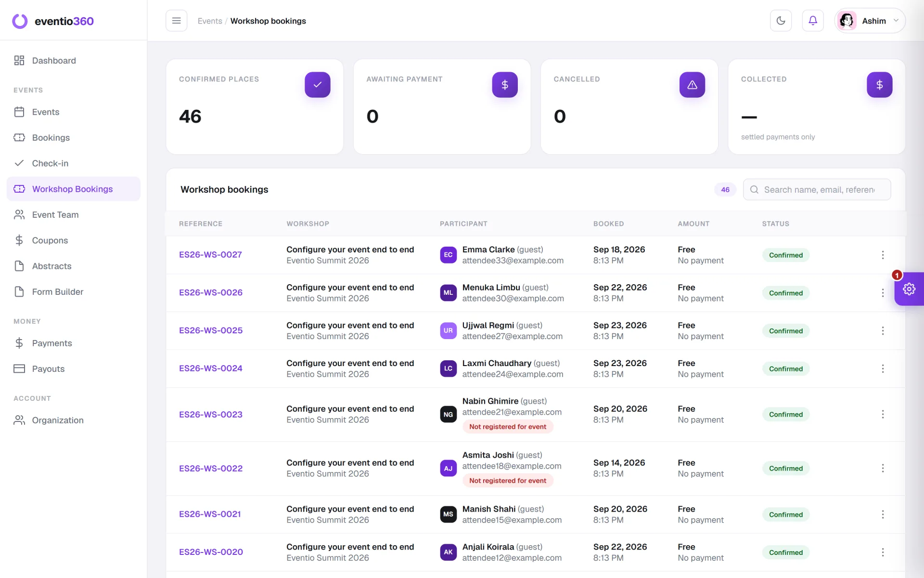Click the Cancelled warning triangle icon
The image size is (924, 578).
[692, 85]
